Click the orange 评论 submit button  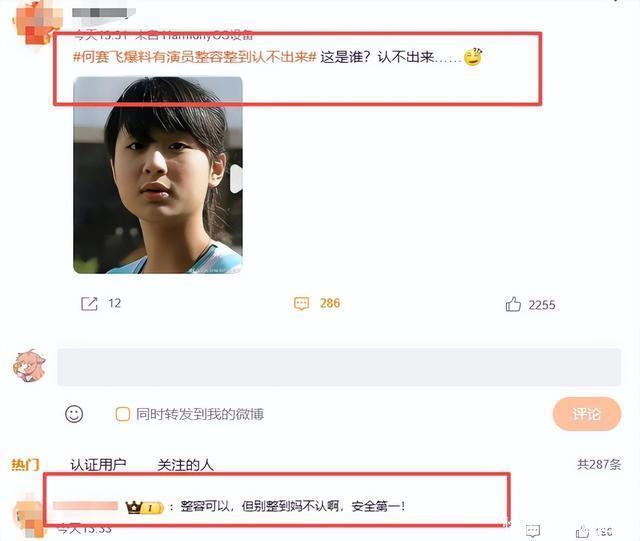pos(587,414)
